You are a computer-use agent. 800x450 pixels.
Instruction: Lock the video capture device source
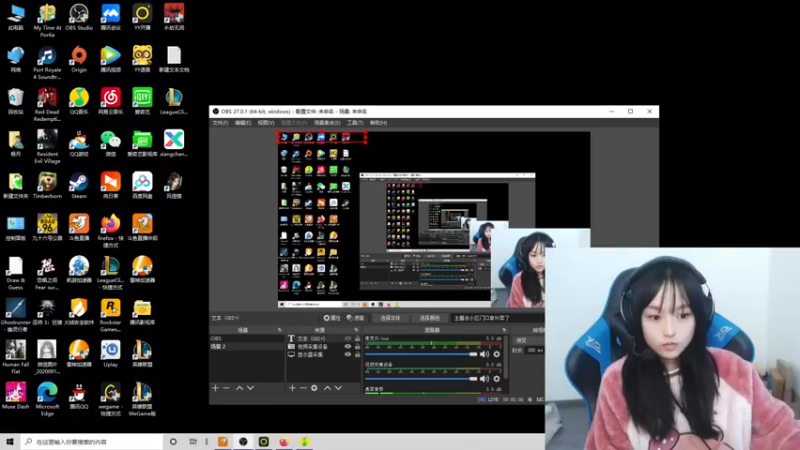pyautogui.click(x=357, y=346)
